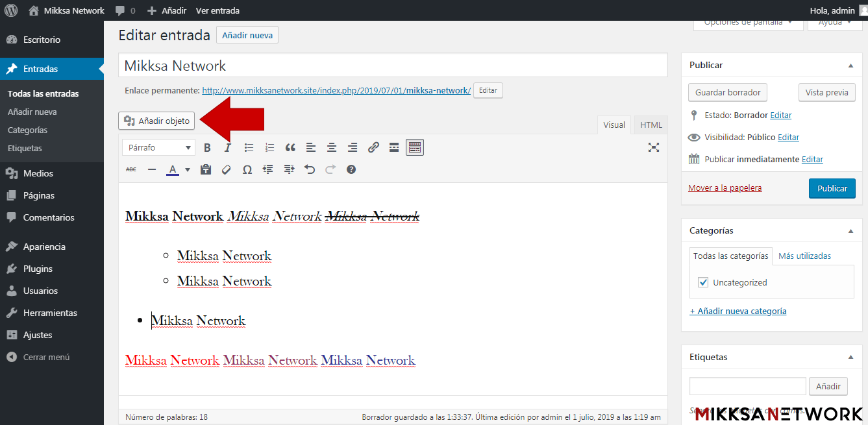Viewport: 868px width, 425px height.
Task: Apply the current text color swatch
Action: click(x=173, y=170)
